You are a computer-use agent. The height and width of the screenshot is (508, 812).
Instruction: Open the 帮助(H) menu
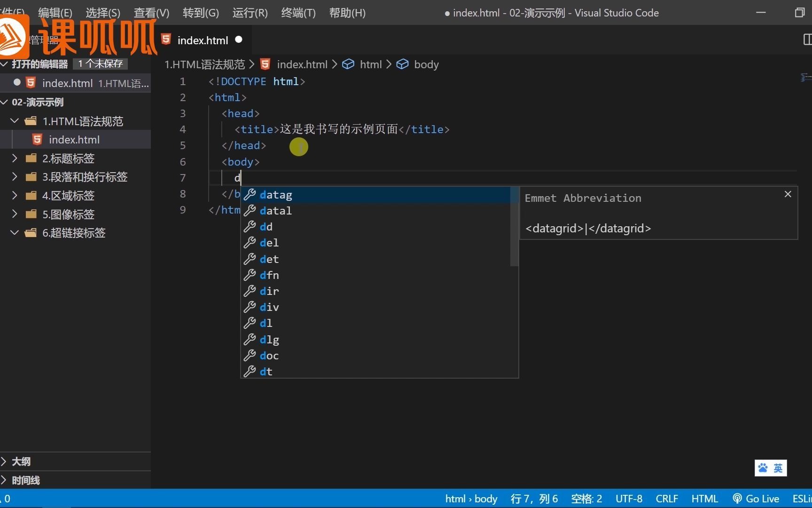[x=347, y=13]
